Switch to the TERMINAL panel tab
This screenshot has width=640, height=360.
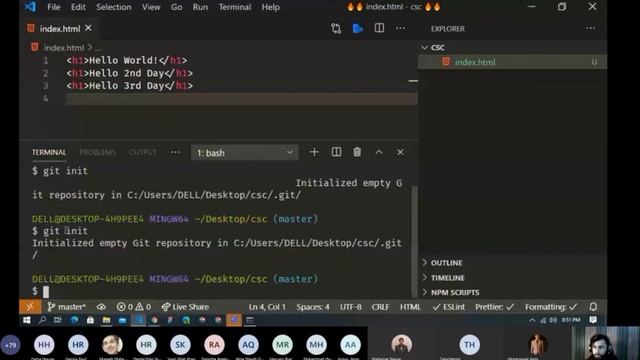pos(49,152)
